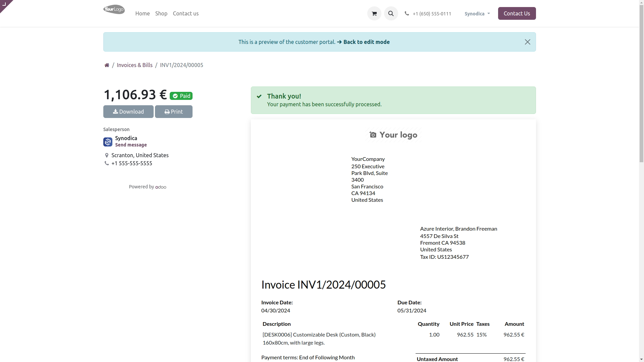Download the invoice
Image resolution: width=644 pixels, height=362 pixels.
point(128,112)
